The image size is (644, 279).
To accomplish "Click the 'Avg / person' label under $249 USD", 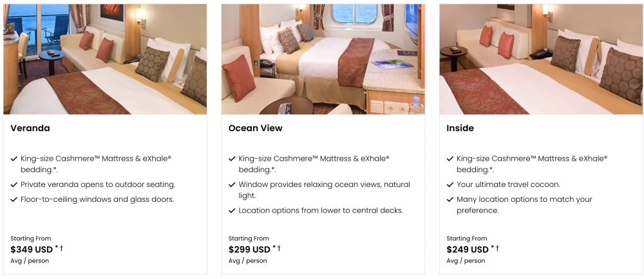I will tap(466, 260).
